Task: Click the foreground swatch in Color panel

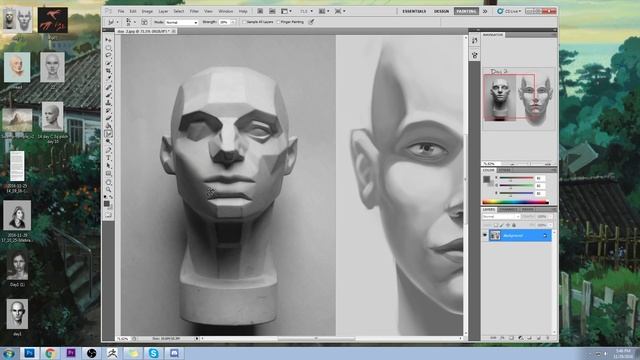Action: point(486,179)
